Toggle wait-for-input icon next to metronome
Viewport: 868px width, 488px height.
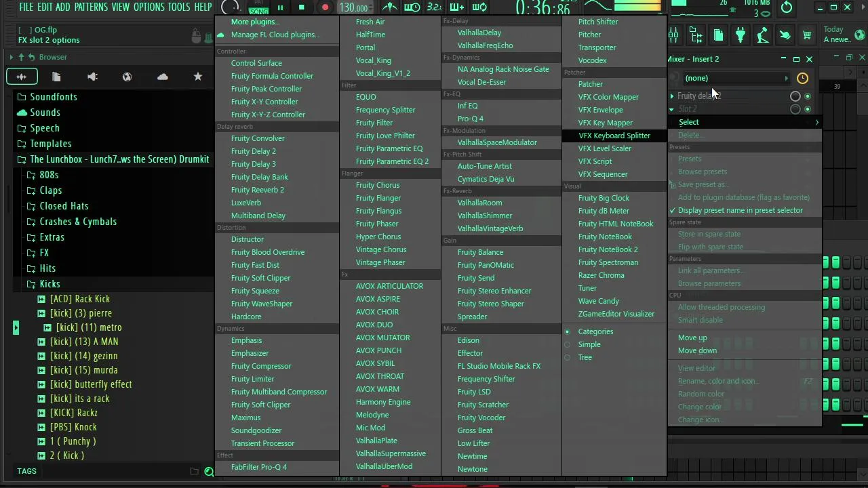(x=412, y=7)
